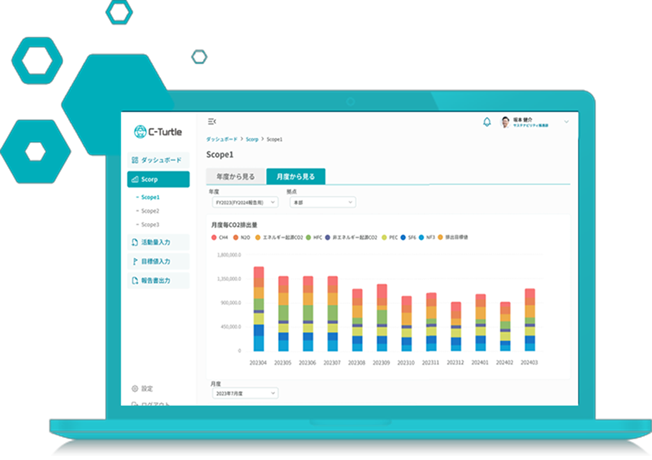Select the 月度から見る tab

coord(295,177)
